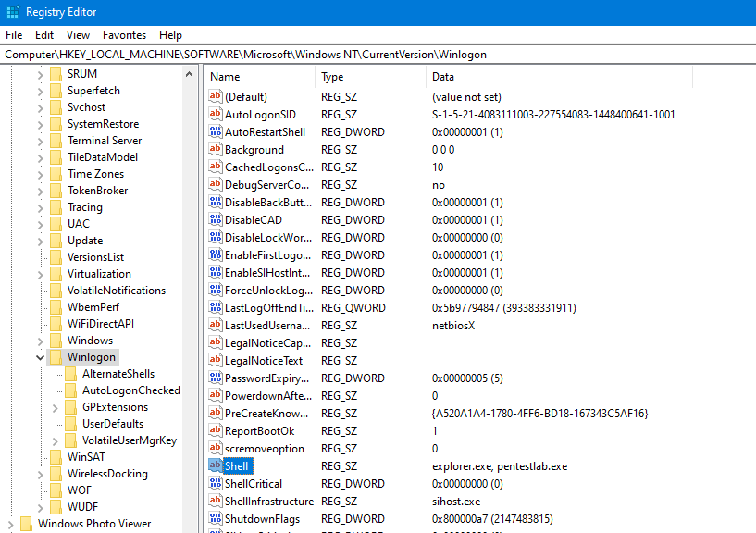Click the DWORD icon beside ForceUnlockLog...
Screen dimensions: 756x533
(x=215, y=290)
